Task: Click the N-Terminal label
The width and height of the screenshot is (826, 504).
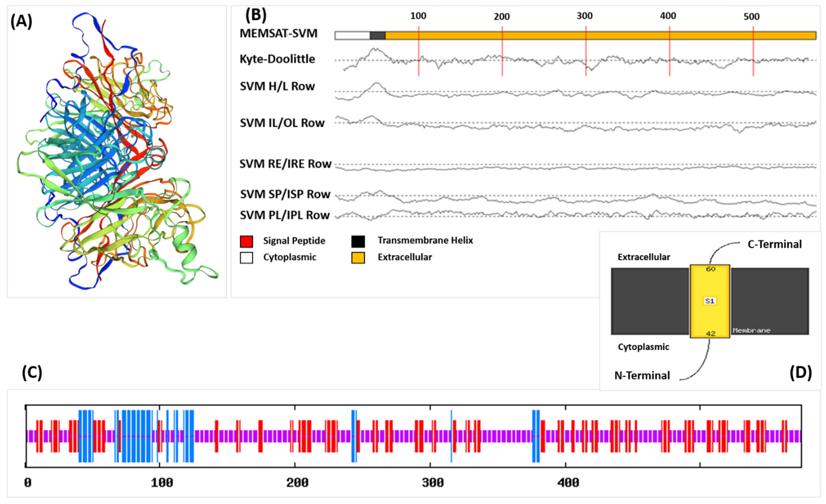Action: pyautogui.click(x=642, y=375)
